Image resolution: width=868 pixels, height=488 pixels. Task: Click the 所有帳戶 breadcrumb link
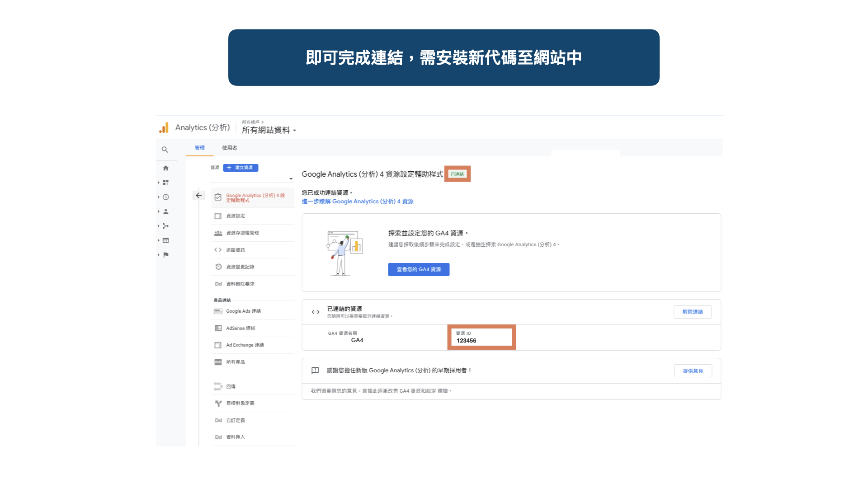point(251,122)
